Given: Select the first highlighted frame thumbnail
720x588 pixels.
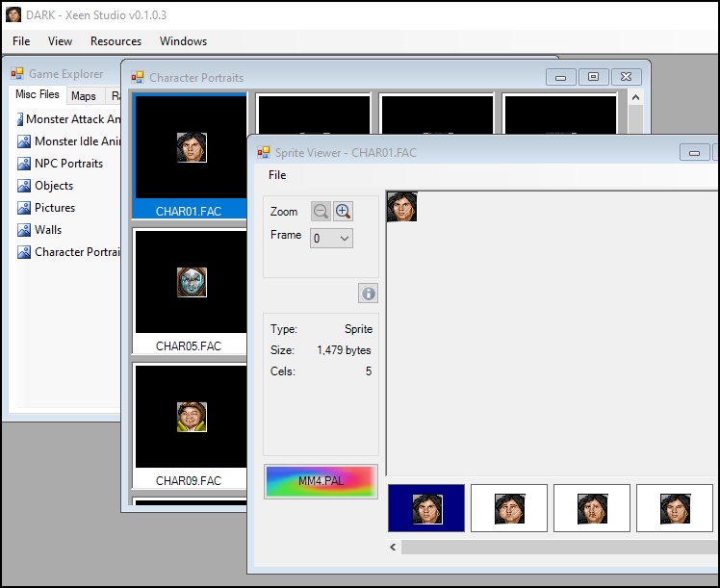Looking at the screenshot, I should click(x=426, y=508).
